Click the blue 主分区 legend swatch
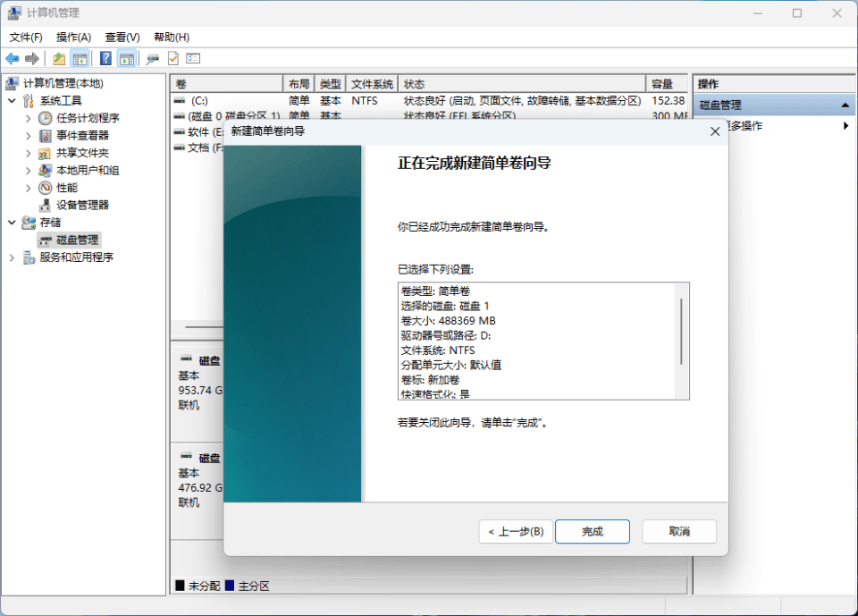 (230, 586)
